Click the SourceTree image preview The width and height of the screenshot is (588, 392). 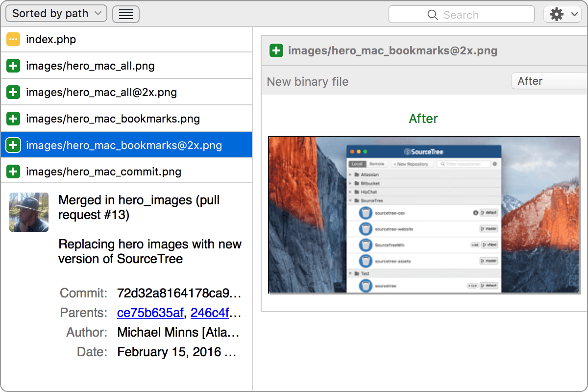tap(423, 215)
